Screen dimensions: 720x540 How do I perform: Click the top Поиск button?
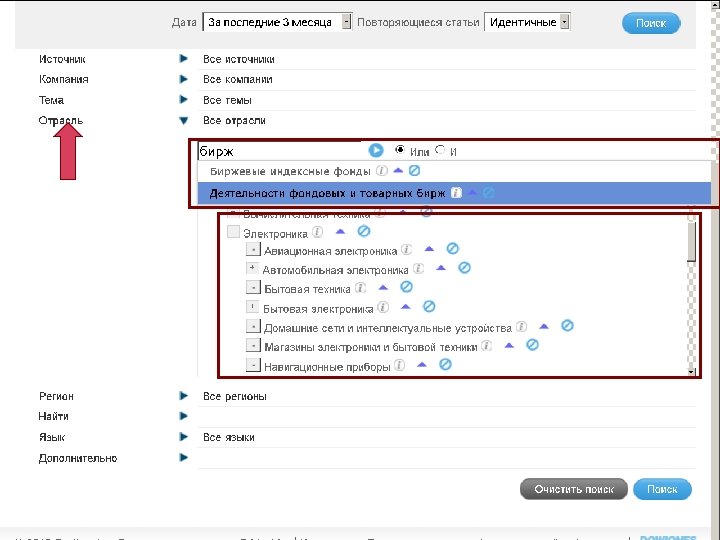(x=651, y=23)
